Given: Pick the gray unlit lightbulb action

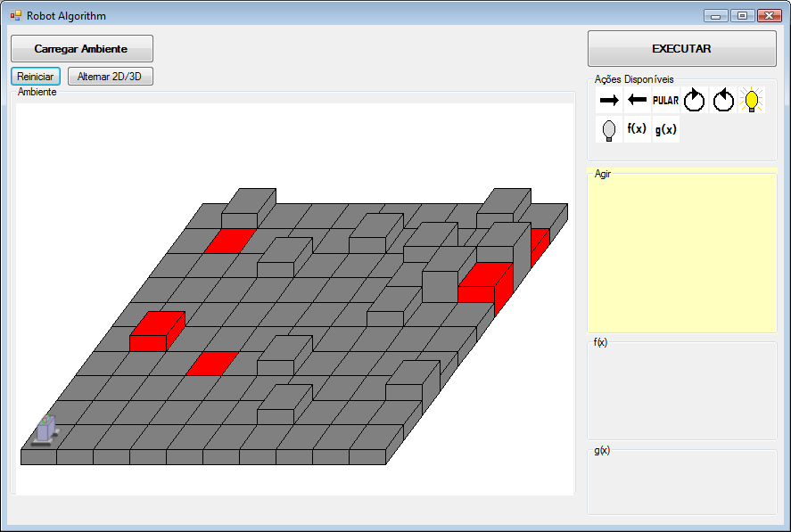Looking at the screenshot, I should (609, 129).
